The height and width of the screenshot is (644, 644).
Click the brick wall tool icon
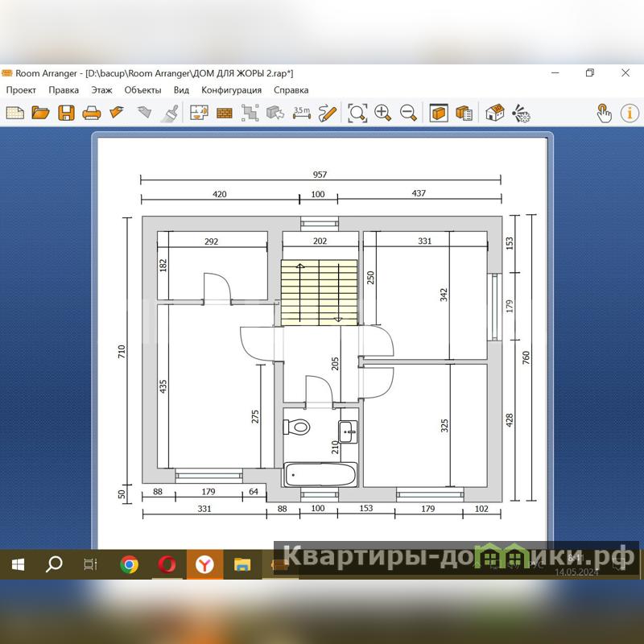(225, 113)
